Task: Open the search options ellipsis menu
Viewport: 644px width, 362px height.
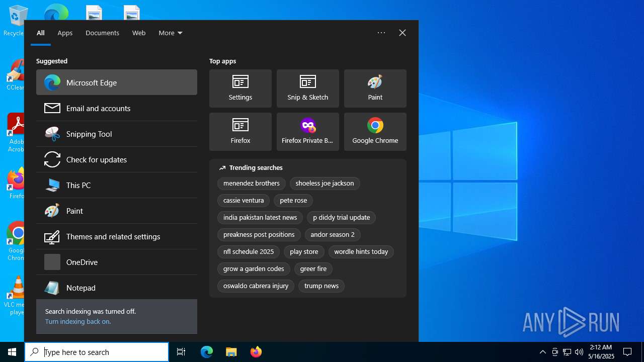Action: click(x=381, y=33)
